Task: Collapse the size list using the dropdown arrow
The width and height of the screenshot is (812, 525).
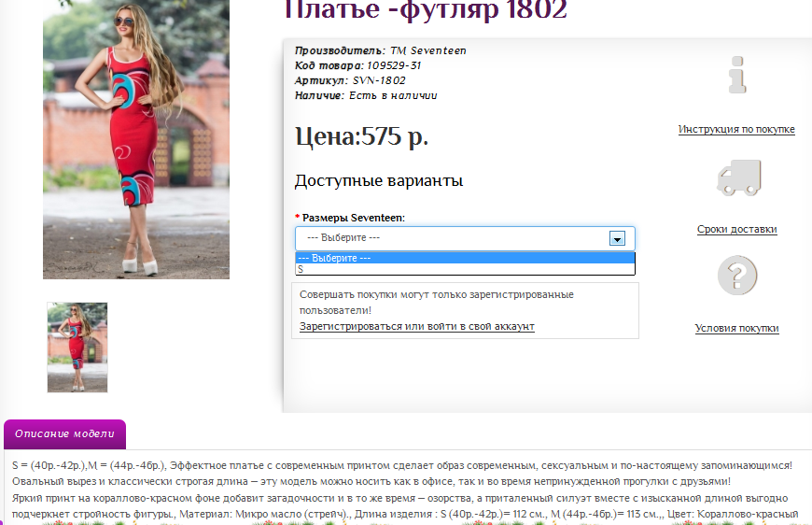Action: coord(616,238)
